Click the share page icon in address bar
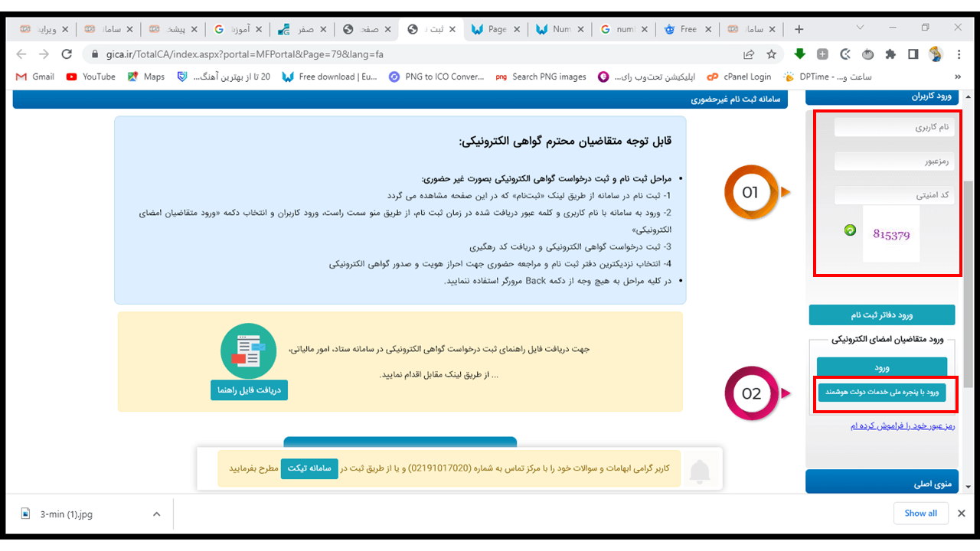Viewport: 980px width, 551px height. [749, 54]
